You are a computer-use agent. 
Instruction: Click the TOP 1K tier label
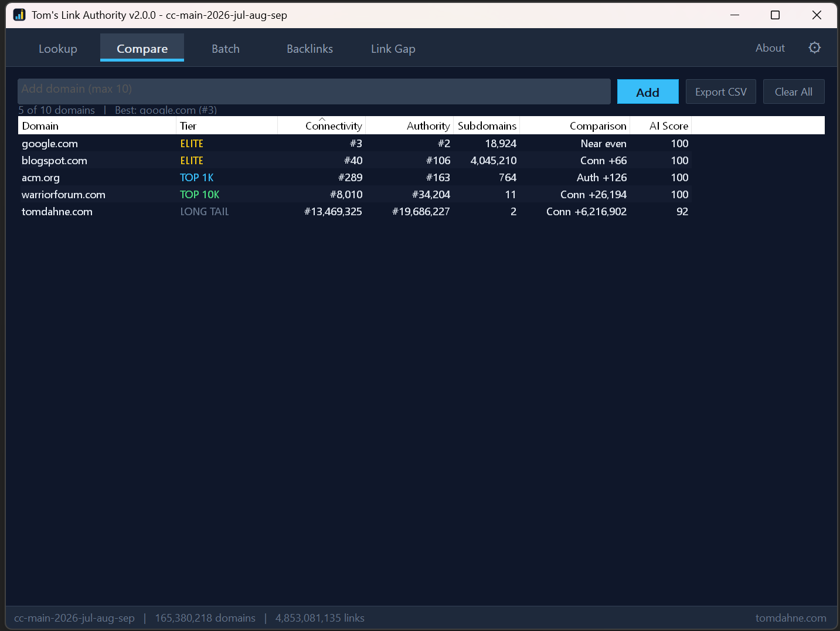pos(196,178)
